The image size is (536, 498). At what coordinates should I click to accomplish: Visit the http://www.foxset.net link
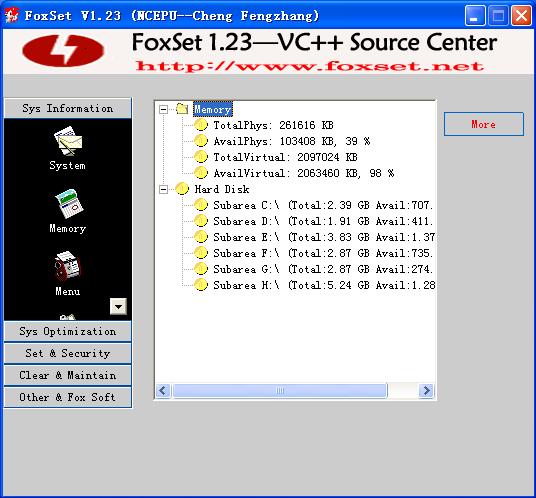pyautogui.click(x=310, y=66)
